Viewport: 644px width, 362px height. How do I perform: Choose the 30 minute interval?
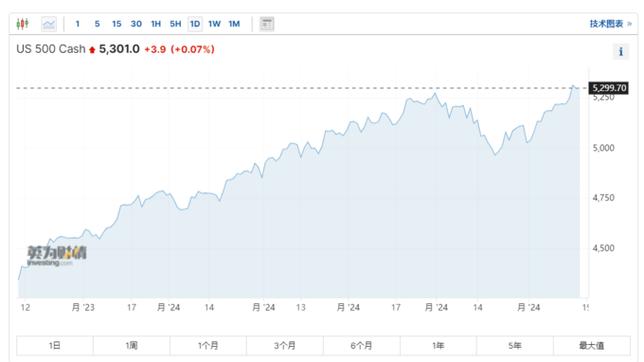[136, 24]
